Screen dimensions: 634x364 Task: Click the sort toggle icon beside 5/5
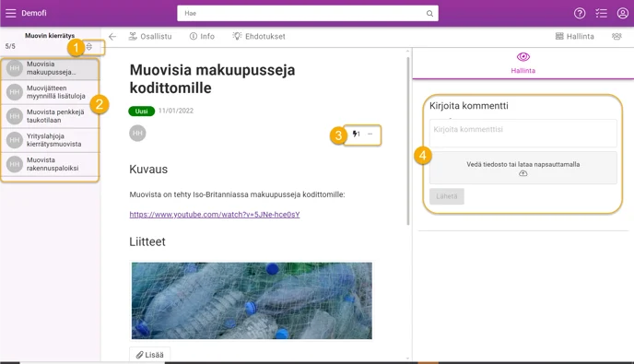pyautogui.click(x=89, y=46)
